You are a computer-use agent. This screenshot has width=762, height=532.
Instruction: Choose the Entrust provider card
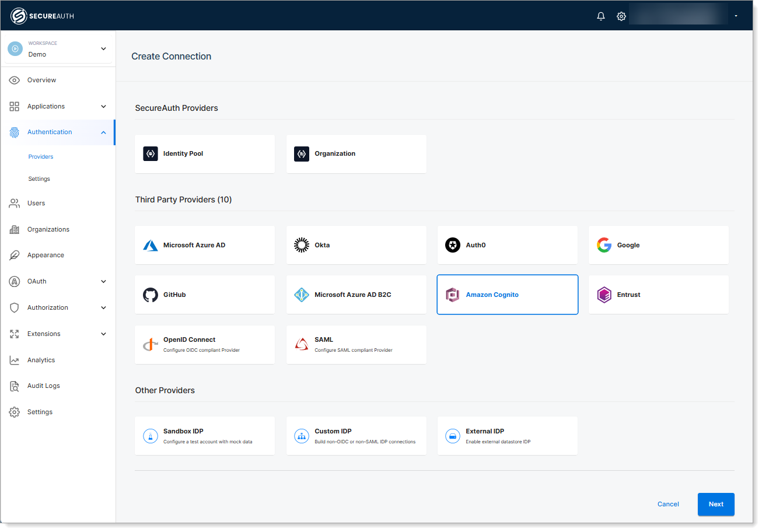click(x=659, y=295)
